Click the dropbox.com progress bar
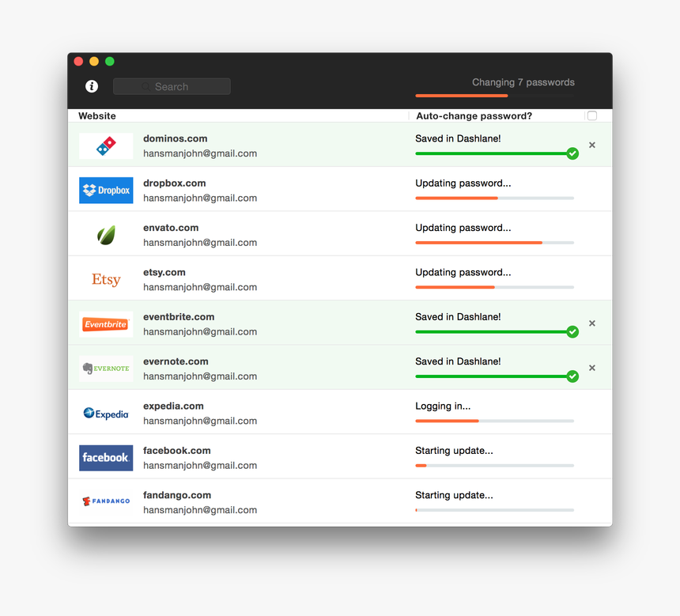 (495, 198)
